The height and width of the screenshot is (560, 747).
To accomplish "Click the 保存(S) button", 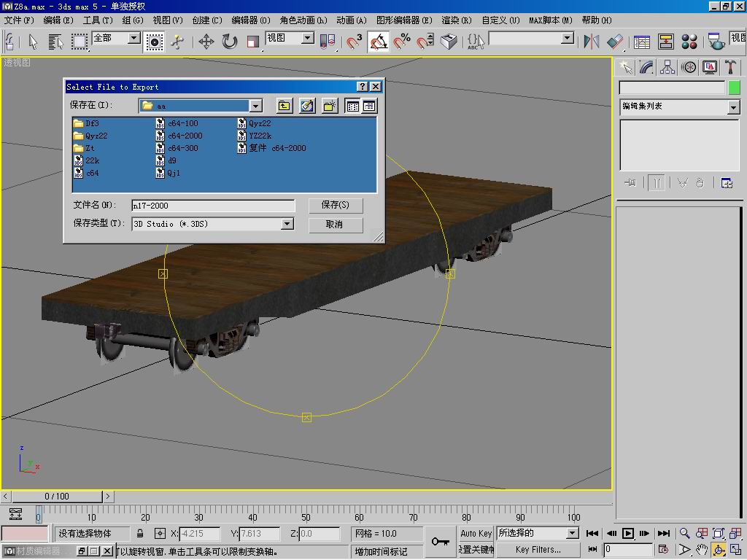I will pyautogui.click(x=335, y=206).
